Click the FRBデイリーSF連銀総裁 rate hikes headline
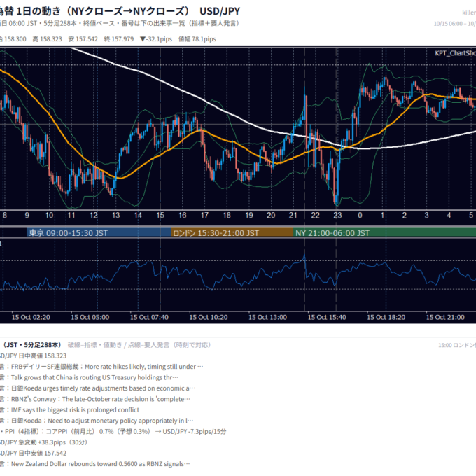476x476 pixels. point(101,367)
